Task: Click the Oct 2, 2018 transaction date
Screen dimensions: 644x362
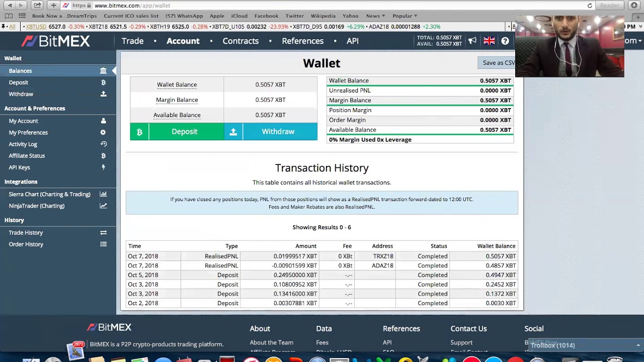Action: [143, 303]
